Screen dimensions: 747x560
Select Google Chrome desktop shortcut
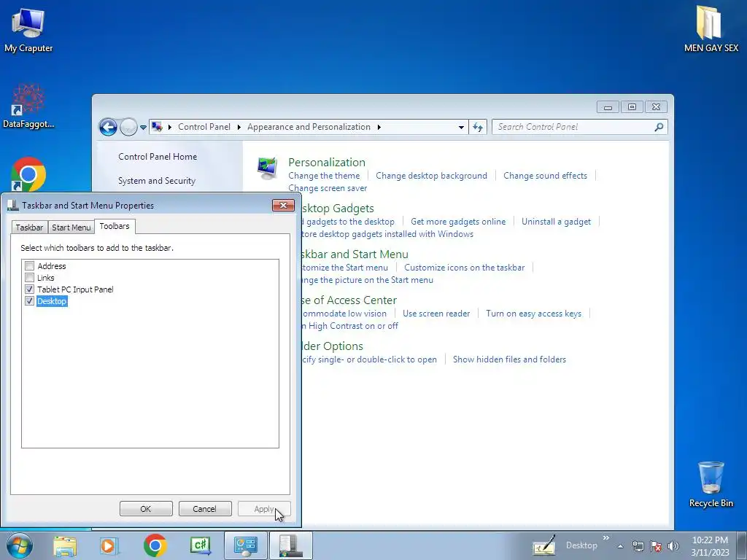28,174
